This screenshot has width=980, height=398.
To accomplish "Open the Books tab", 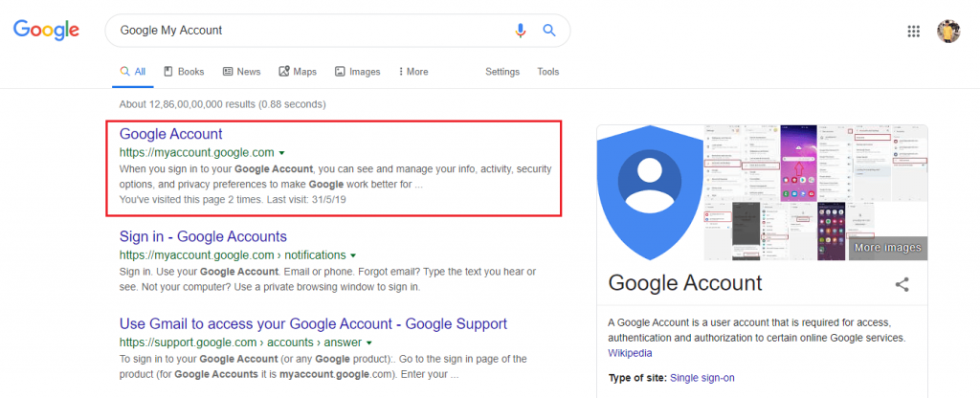I will pos(185,72).
